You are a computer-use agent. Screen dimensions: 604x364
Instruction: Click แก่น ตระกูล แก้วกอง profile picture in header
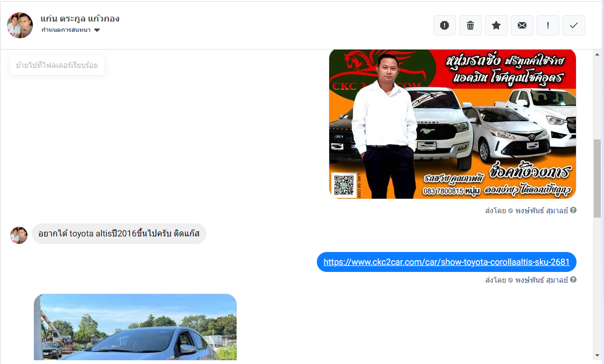click(20, 25)
